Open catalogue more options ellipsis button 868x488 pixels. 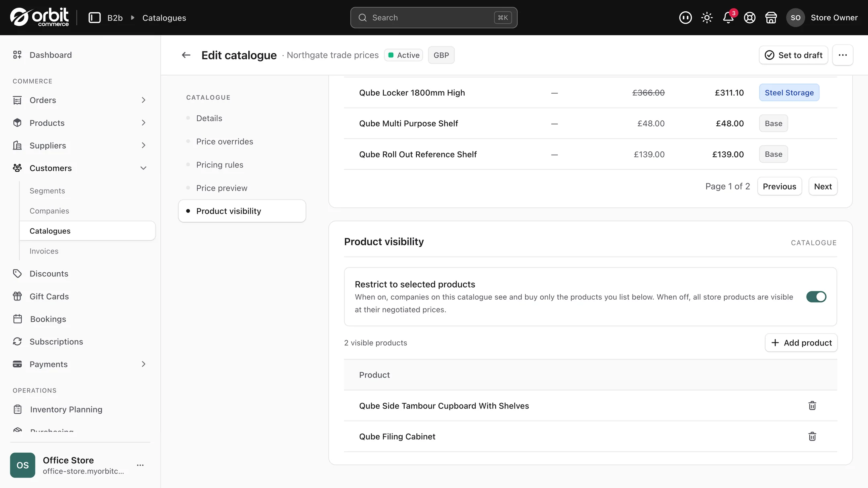coord(843,55)
